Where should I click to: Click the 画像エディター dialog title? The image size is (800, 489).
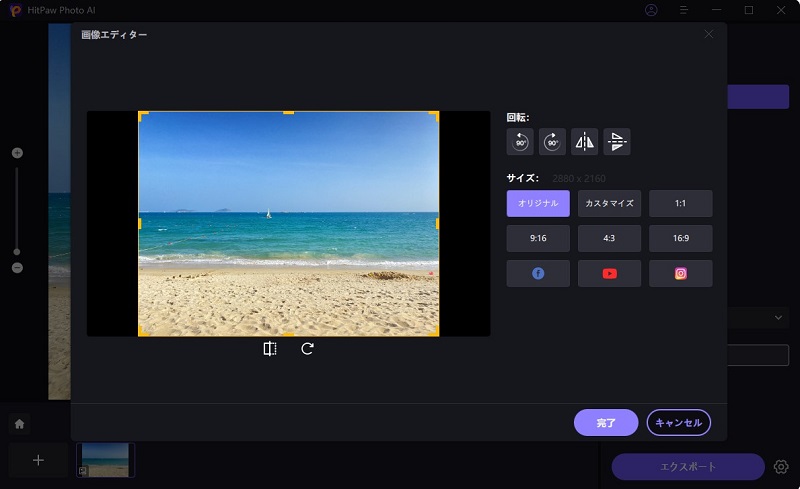pos(114,35)
